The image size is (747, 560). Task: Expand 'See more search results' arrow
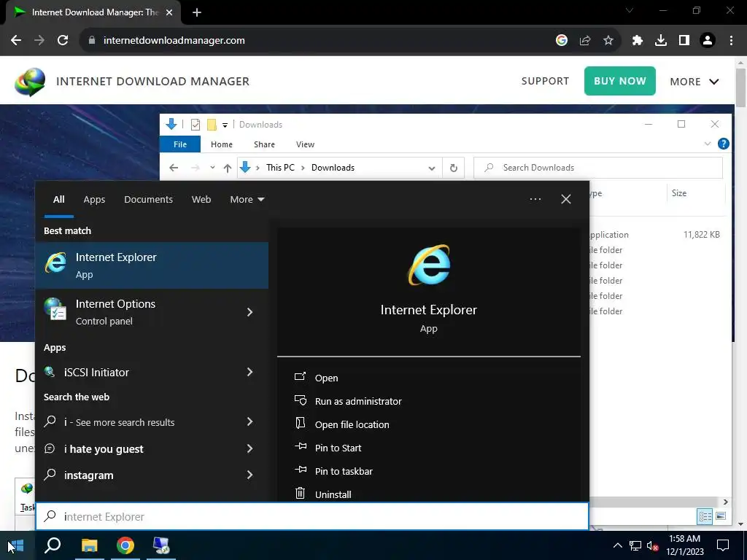pos(249,422)
